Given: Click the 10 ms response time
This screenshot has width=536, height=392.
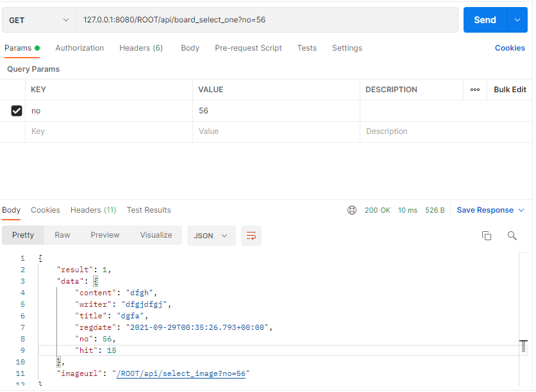Looking at the screenshot, I should coord(408,210).
